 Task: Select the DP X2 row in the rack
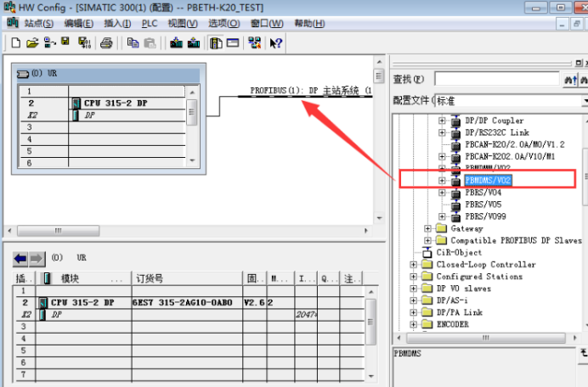[x=103, y=115]
